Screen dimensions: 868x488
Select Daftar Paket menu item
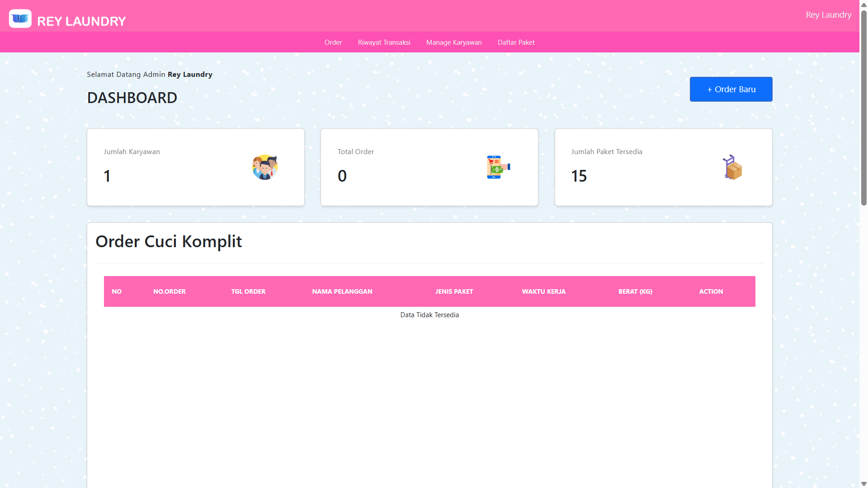[x=516, y=42]
